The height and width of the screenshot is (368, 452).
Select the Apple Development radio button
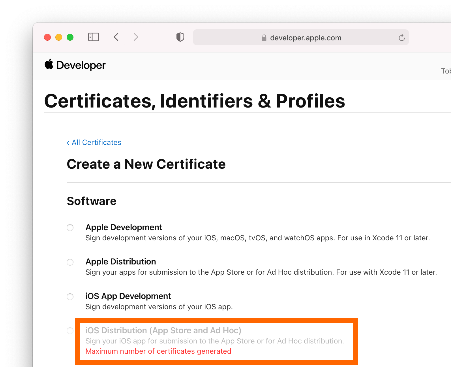click(70, 228)
